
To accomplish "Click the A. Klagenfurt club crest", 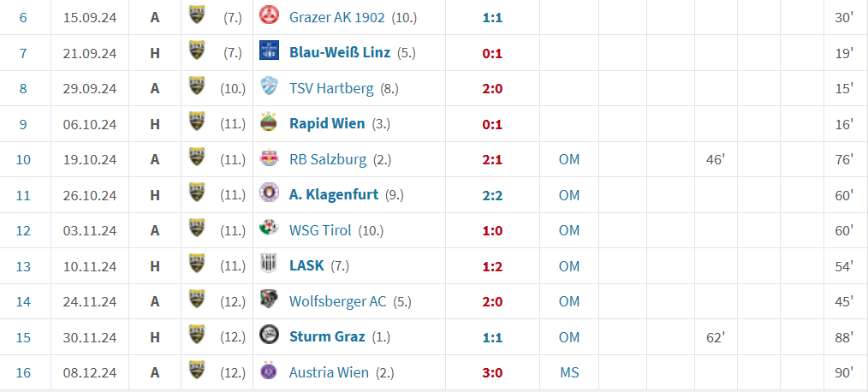I will coord(269,194).
